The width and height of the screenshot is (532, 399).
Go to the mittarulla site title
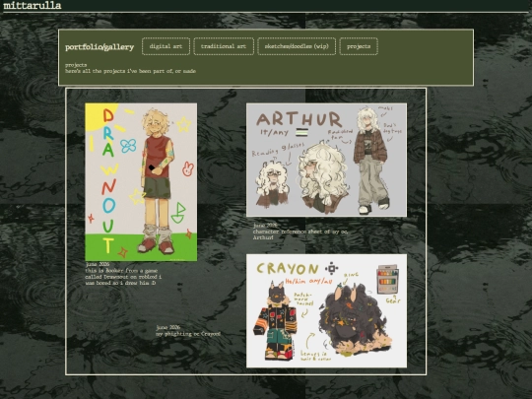point(33,6)
